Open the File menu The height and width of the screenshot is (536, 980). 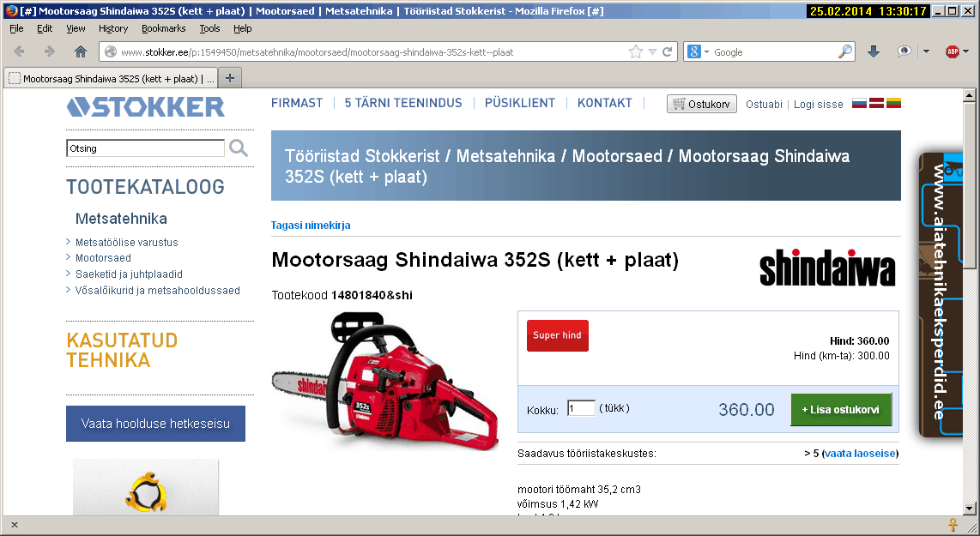(x=16, y=28)
